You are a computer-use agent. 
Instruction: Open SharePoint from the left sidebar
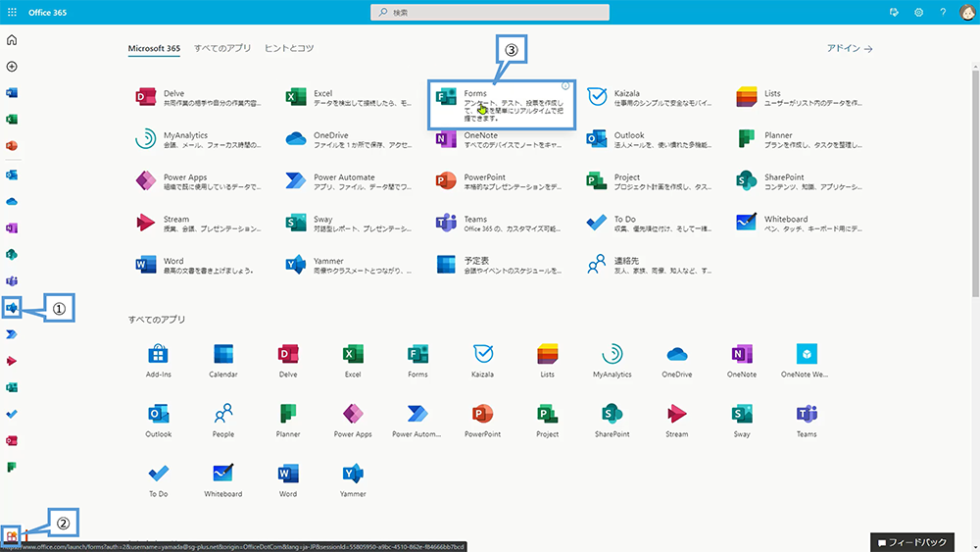(x=11, y=255)
